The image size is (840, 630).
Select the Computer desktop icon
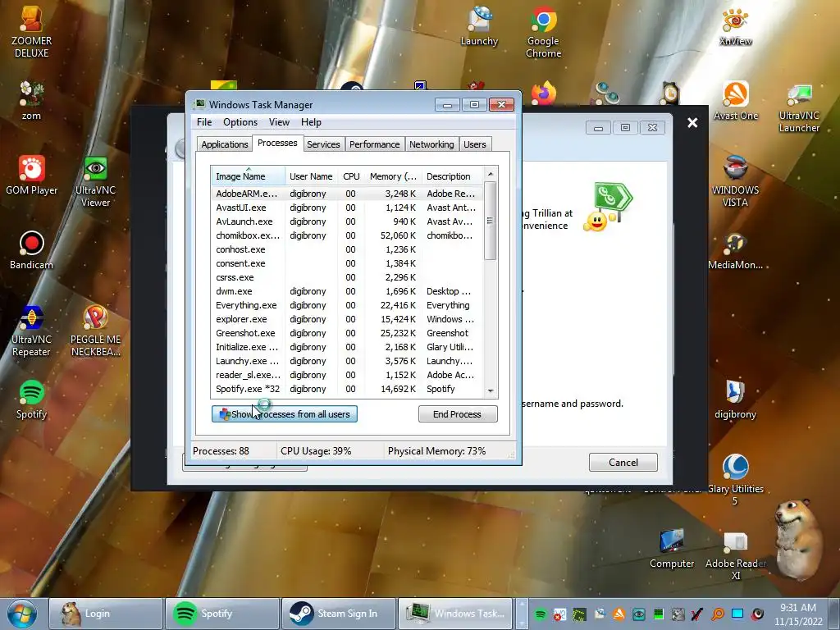tap(672, 549)
